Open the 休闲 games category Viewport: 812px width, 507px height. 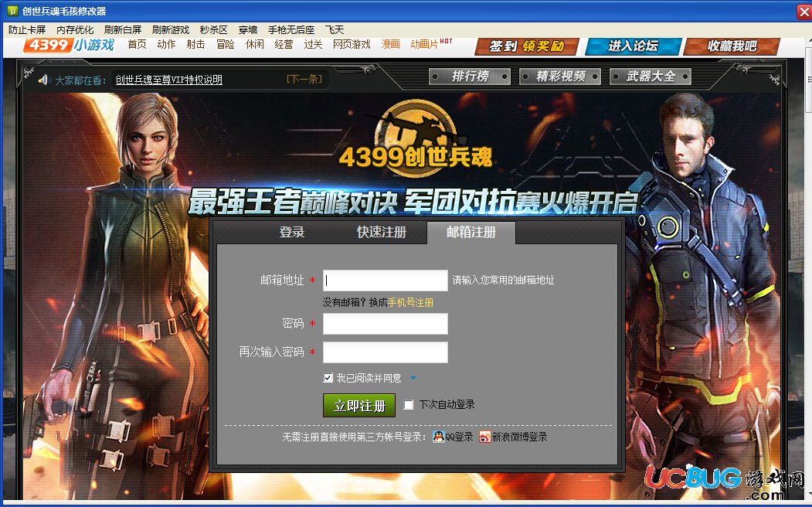(255, 45)
